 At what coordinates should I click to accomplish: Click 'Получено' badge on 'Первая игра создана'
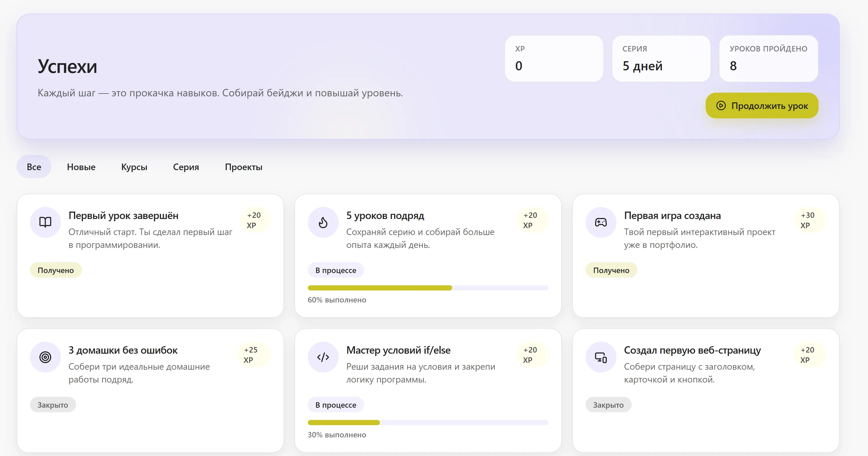[611, 270]
